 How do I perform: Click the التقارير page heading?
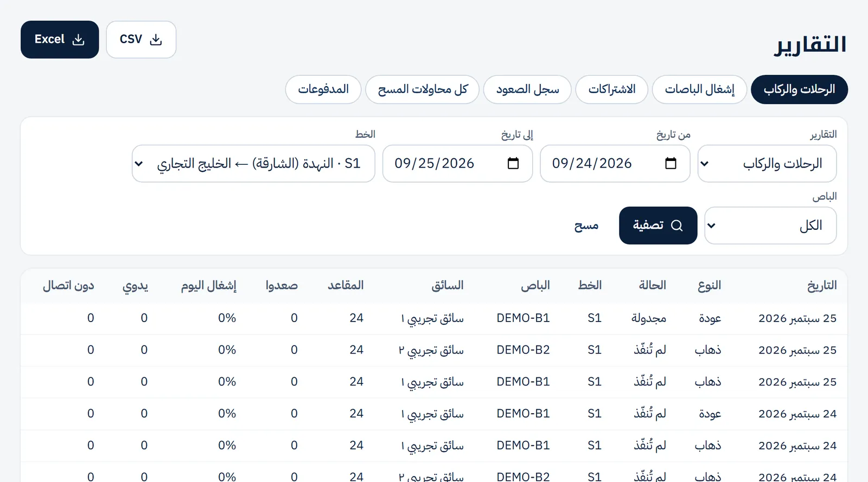coord(810,44)
